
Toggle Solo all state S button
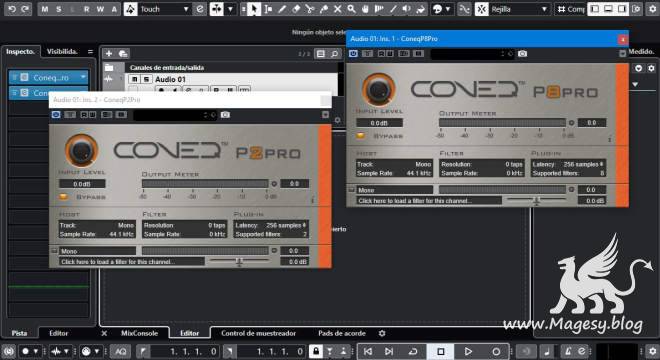point(59,9)
